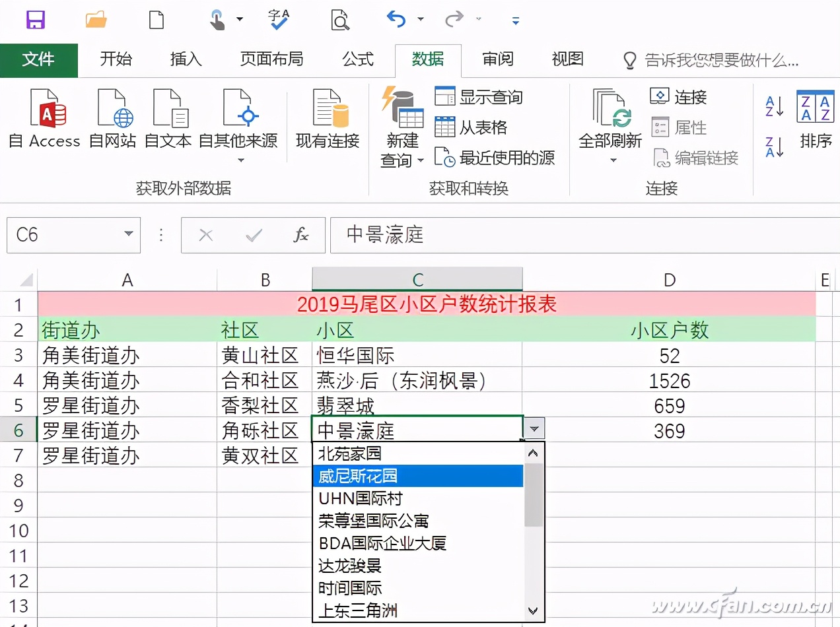Click the 属性 ribbon button
This screenshot has height=627, width=840.
[679, 127]
